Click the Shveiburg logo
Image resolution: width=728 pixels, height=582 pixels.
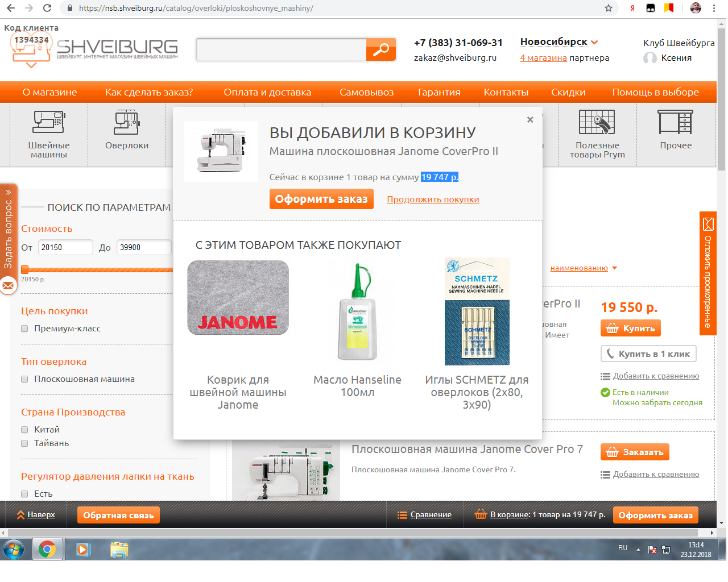pos(94,49)
